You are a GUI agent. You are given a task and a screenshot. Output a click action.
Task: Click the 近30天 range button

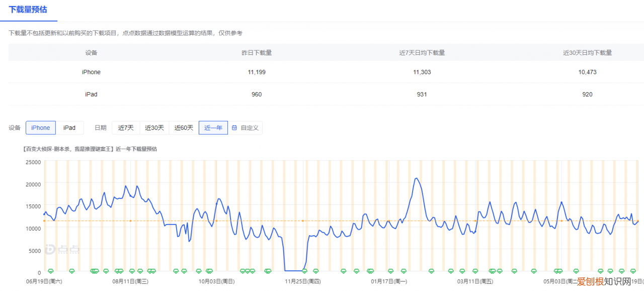pos(154,127)
